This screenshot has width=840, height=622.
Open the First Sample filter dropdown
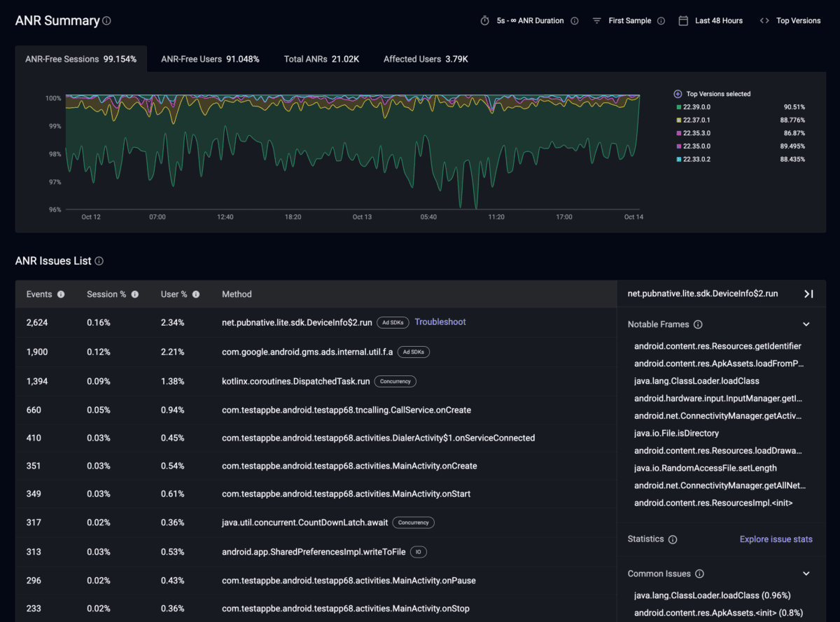(x=629, y=21)
